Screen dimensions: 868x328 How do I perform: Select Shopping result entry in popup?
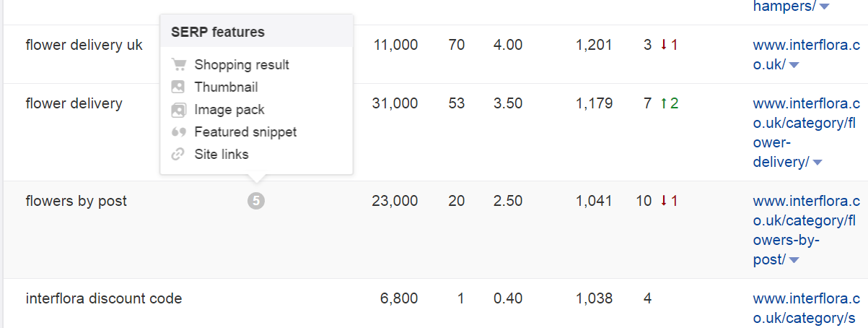pos(242,65)
